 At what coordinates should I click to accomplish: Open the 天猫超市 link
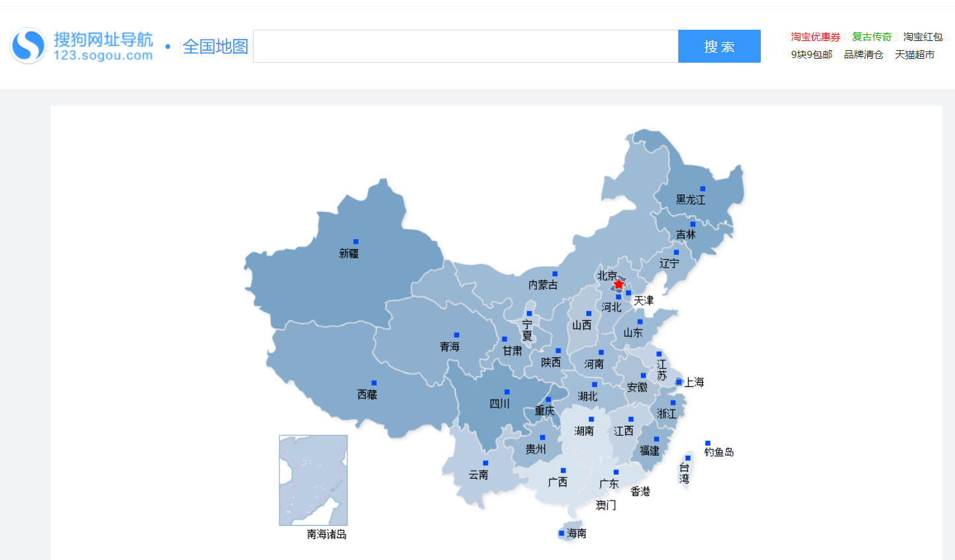point(915,55)
